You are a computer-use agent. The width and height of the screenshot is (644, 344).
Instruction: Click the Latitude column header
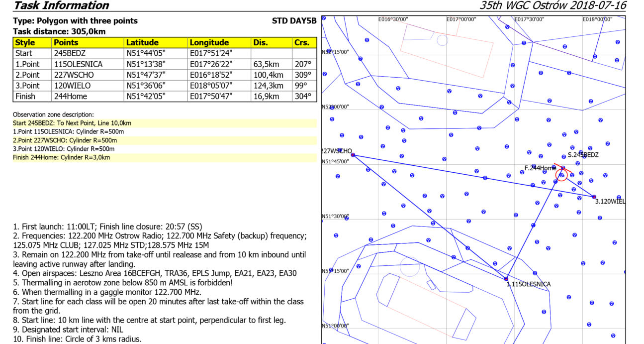coord(156,43)
